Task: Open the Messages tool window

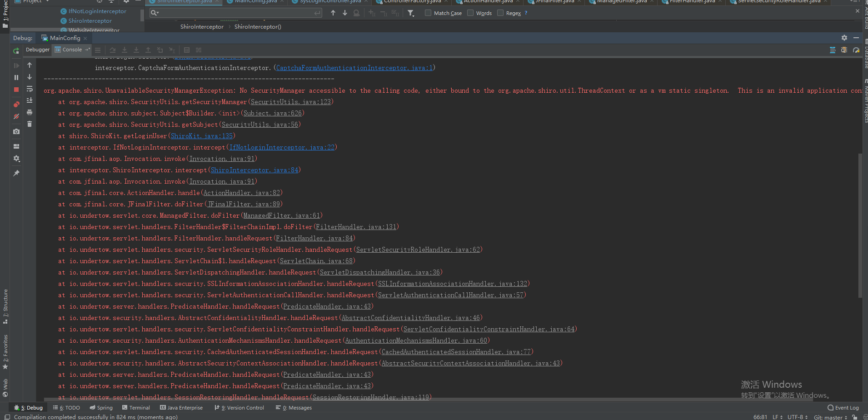Action: [294, 408]
